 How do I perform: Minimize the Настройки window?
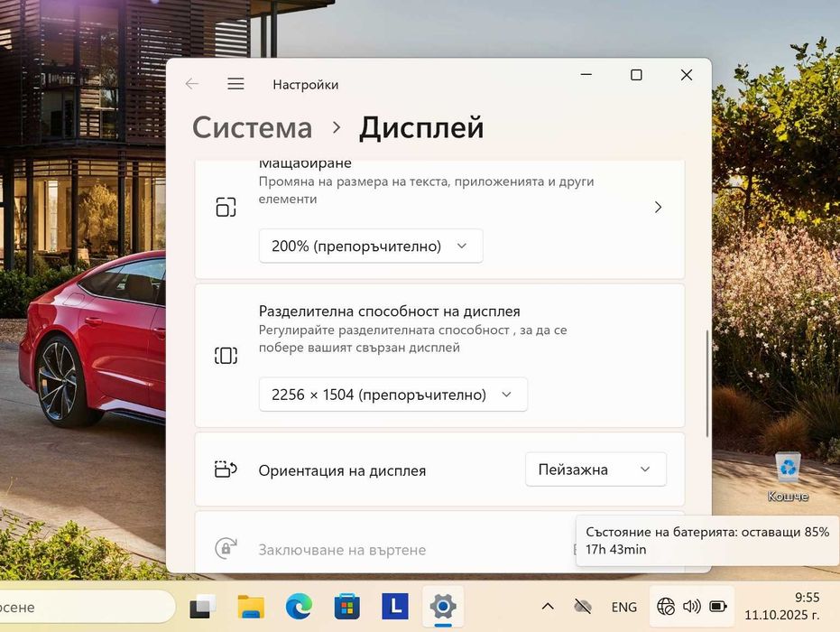click(586, 75)
